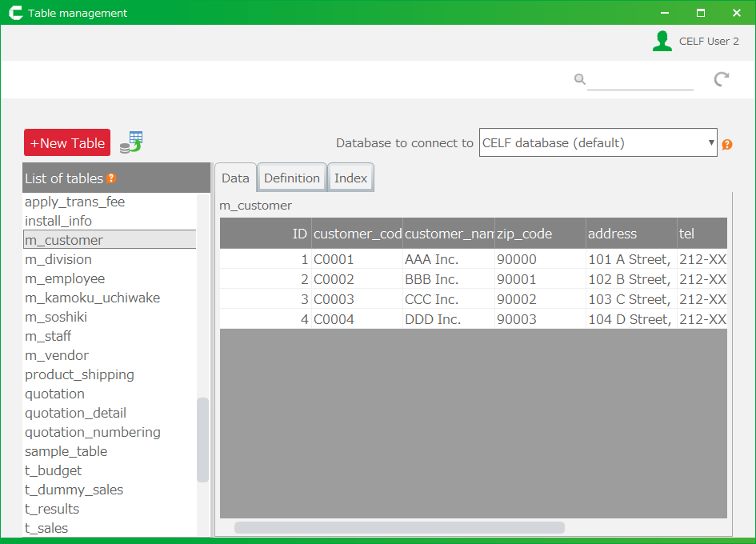Image resolution: width=756 pixels, height=544 pixels.
Task: Select m_employee in the table list
Action: pyautogui.click(x=65, y=278)
